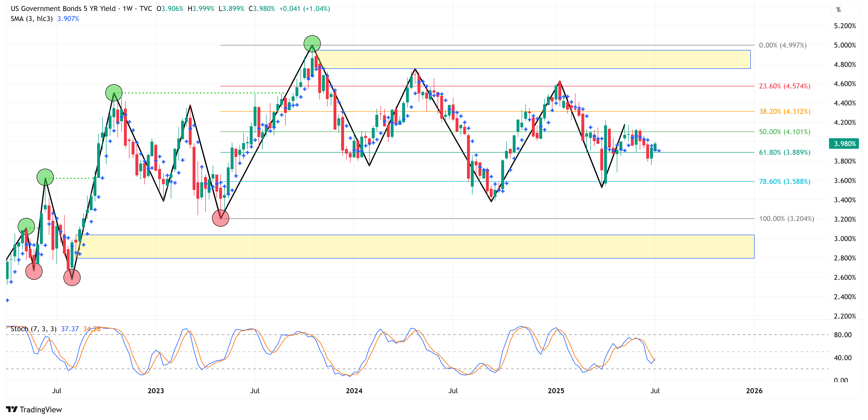Click the 2025 label on the time axis

click(x=556, y=391)
